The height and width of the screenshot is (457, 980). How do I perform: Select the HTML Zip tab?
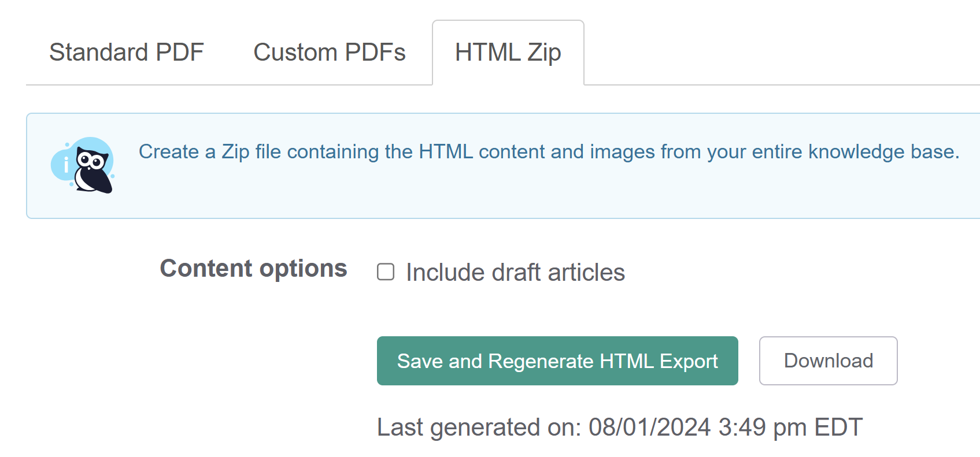coord(508,53)
